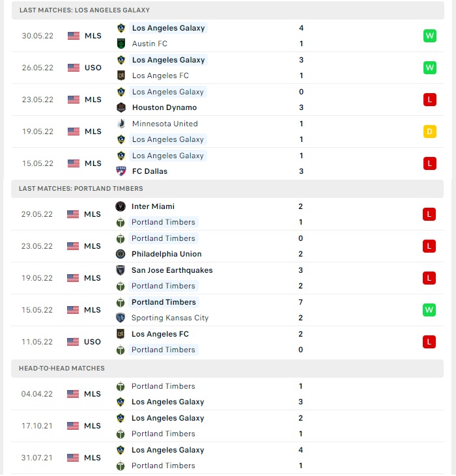Click the Los Angeles FC crest in the 26.05.22 match

point(121,76)
